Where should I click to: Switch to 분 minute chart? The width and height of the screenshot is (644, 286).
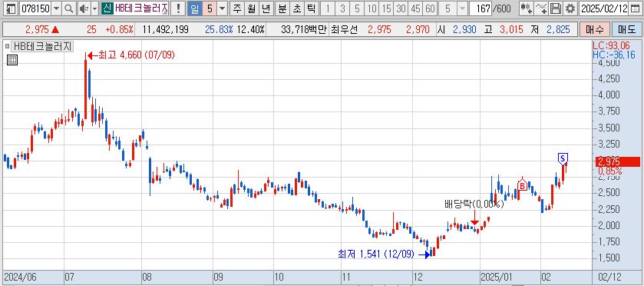282,8
